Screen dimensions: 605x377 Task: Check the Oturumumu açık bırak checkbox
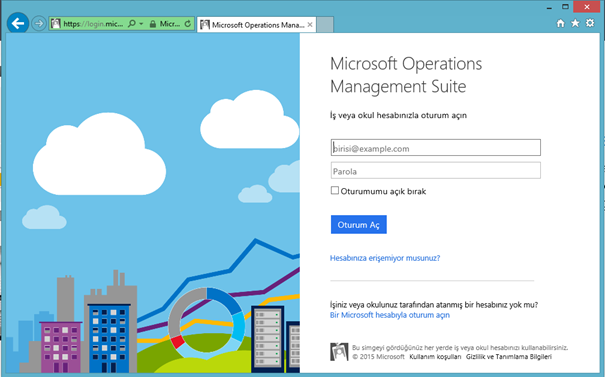335,191
